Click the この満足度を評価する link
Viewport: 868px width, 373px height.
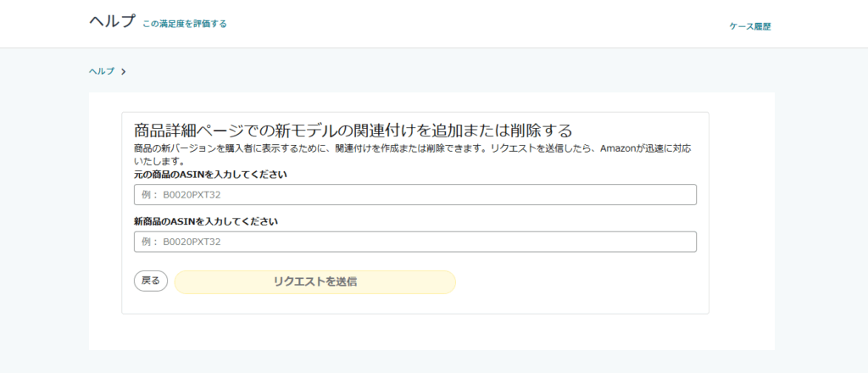[x=184, y=24]
